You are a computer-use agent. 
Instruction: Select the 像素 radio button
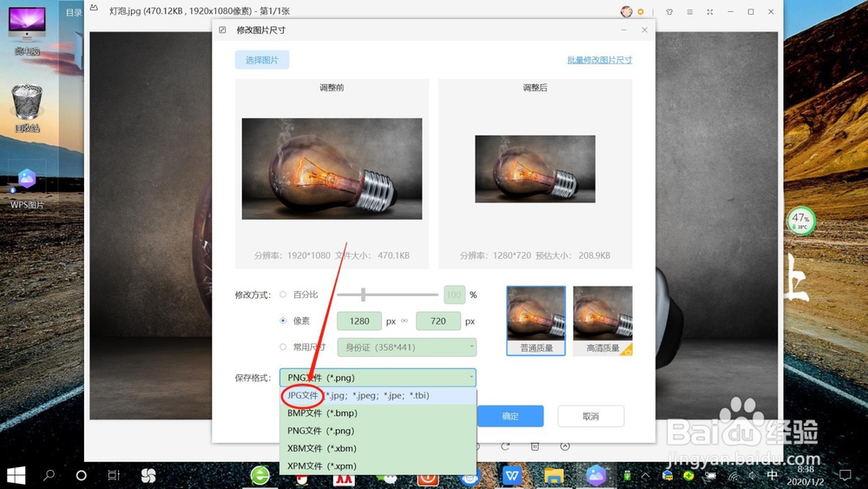point(283,320)
